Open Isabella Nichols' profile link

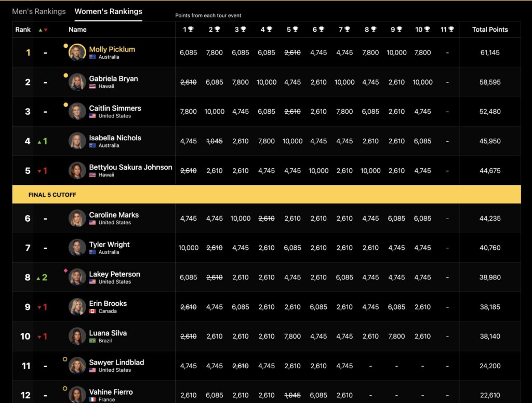115,138
